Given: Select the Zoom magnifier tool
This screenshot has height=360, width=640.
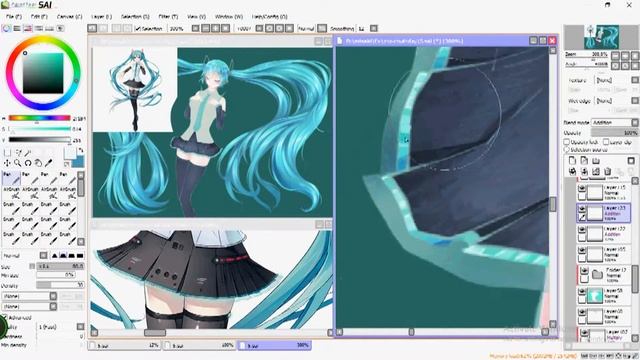Looking at the screenshot, I should [18, 163].
